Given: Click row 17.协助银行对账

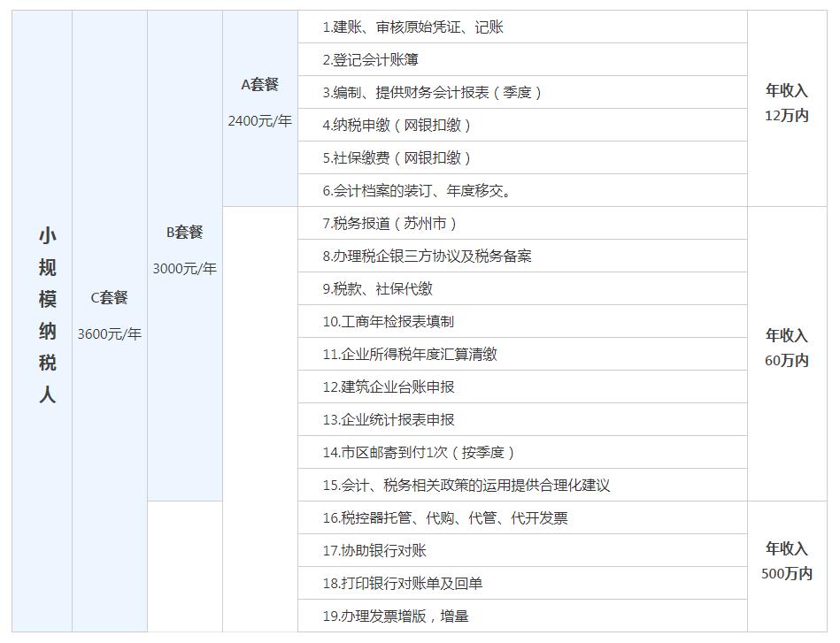Looking at the screenshot, I should tap(522, 550).
